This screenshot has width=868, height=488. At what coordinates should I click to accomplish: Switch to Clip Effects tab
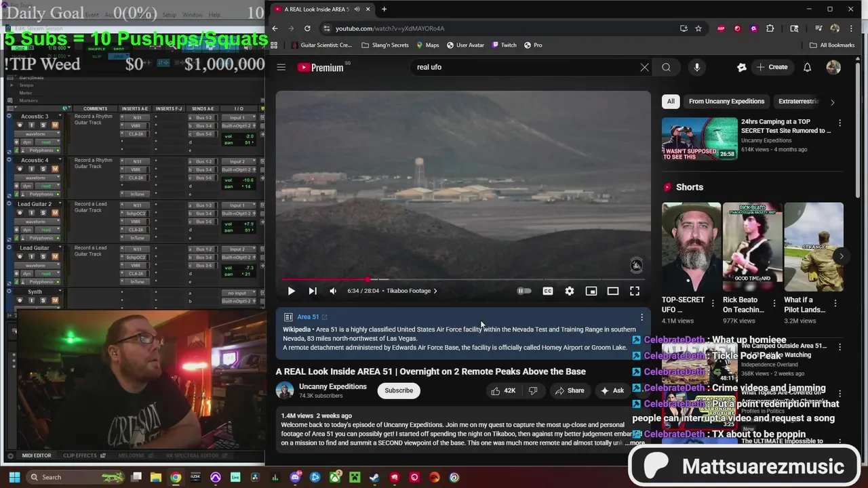80,455
